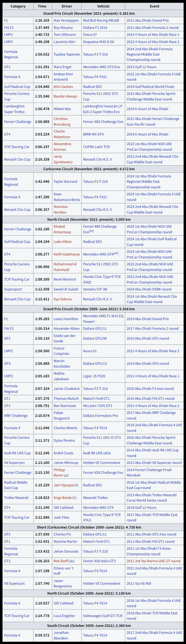Open Lamborghini Huracán LP 620-2 Super Trofeo Evo link
Screen dimensions: 186x644
[x=103, y=109]
